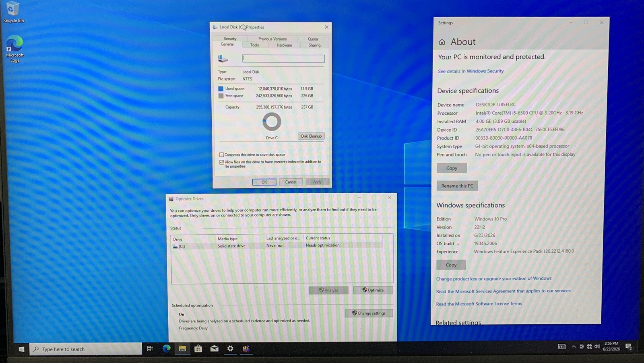Viewport: 644px width, 363px height.
Task: Click OK in Local Disk Properties
Action: point(264,182)
